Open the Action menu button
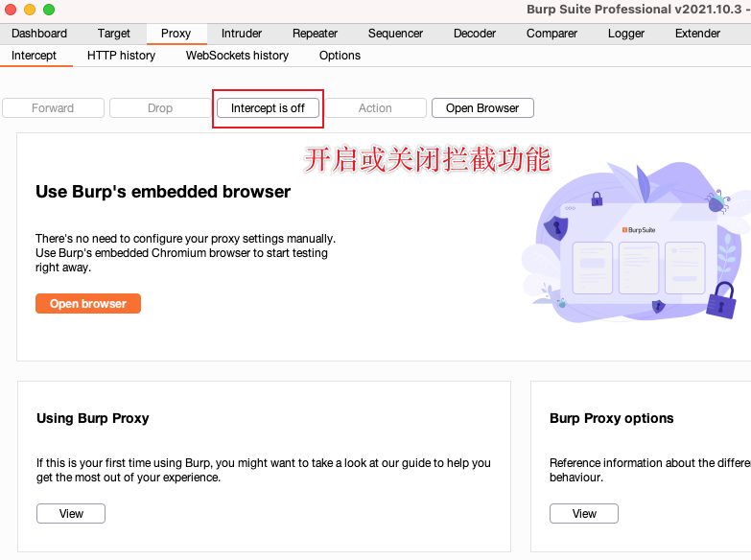751x560 pixels. [375, 108]
